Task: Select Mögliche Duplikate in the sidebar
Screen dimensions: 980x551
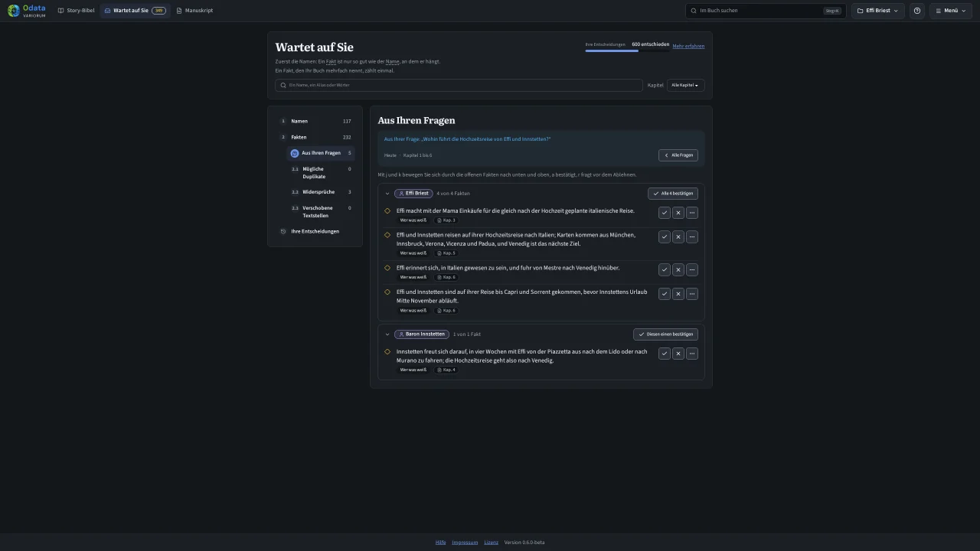Action: [x=321, y=173]
